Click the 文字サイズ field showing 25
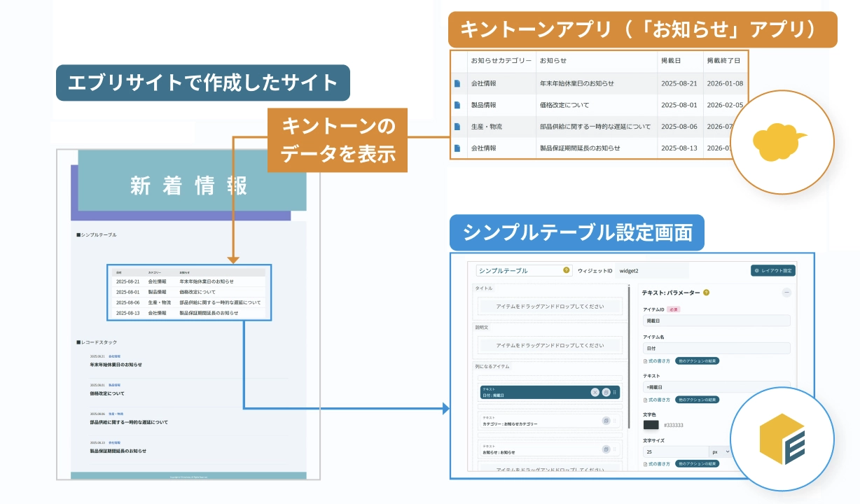The image size is (860, 504). pyautogui.click(x=676, y=451)
